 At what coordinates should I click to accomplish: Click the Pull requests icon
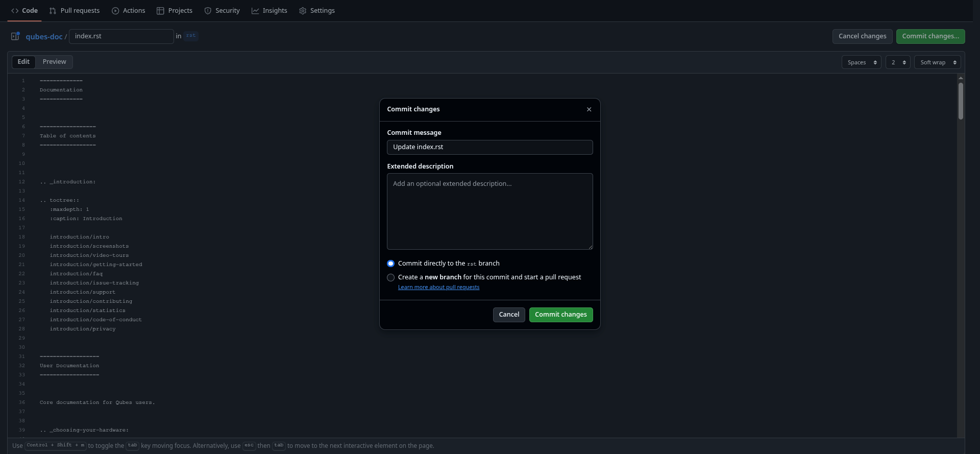53,11
